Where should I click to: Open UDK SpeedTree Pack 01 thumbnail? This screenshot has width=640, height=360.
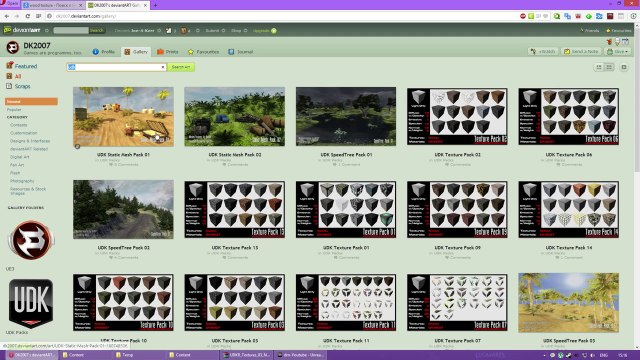(x=346, y=117)
